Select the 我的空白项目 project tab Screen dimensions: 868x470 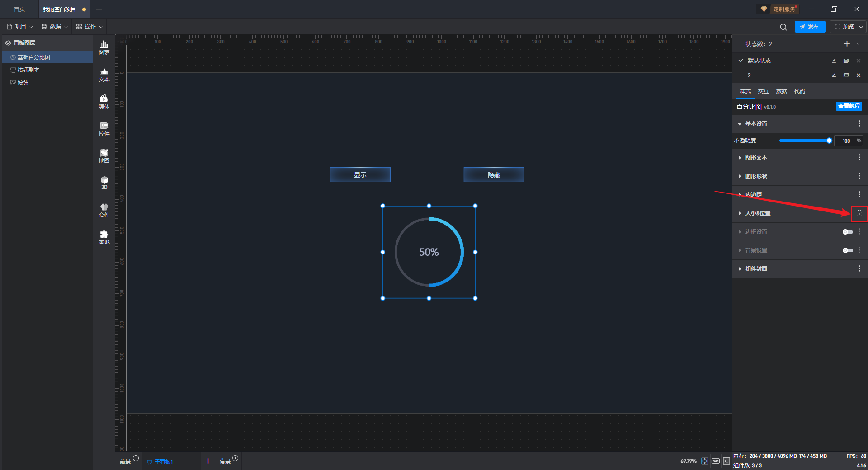(x=63, y=9)
